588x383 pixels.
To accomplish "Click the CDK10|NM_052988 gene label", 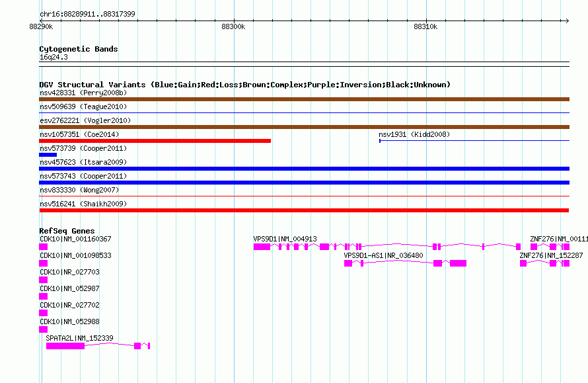I will click(x=69, y=321).
